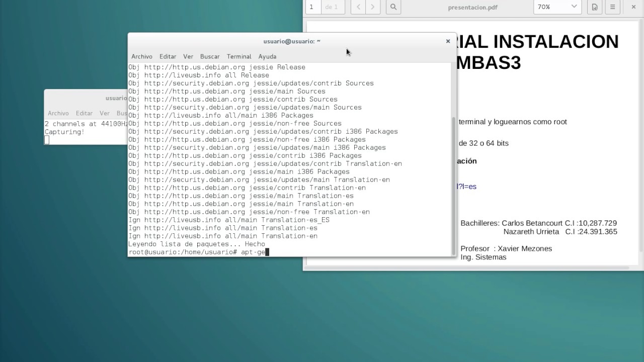Viewport: 644px width, 362px height.
Task: Close the usuario@usuario terminal window
Action: pyautogui.click(x=448, y=41)
